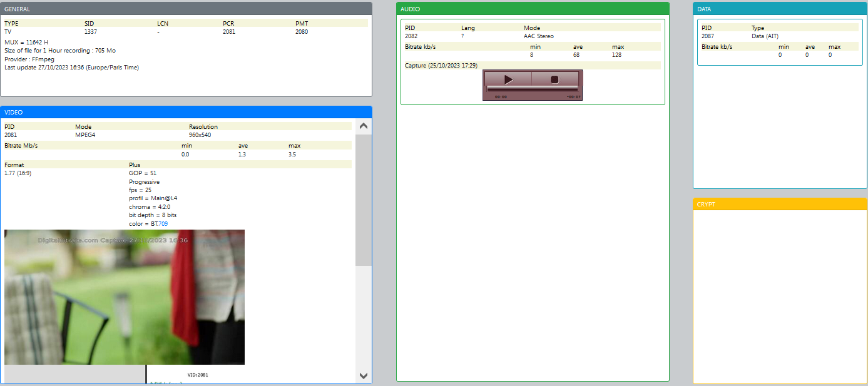Click the Progressive scan type line
Viewport: 868px width, 386px height.
point(144,182)
